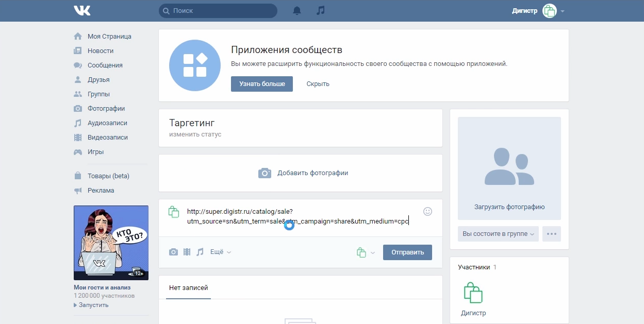Open Новости in sidebar

tap(101, 51)
